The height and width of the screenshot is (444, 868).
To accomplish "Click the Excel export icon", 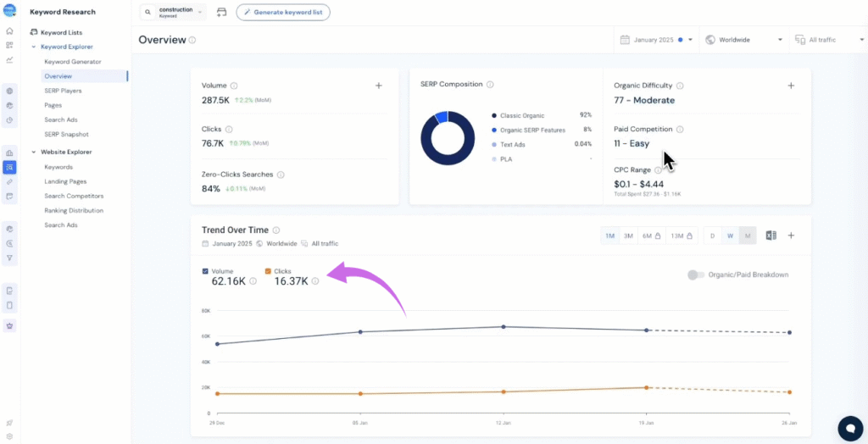I will coord(771,236).
